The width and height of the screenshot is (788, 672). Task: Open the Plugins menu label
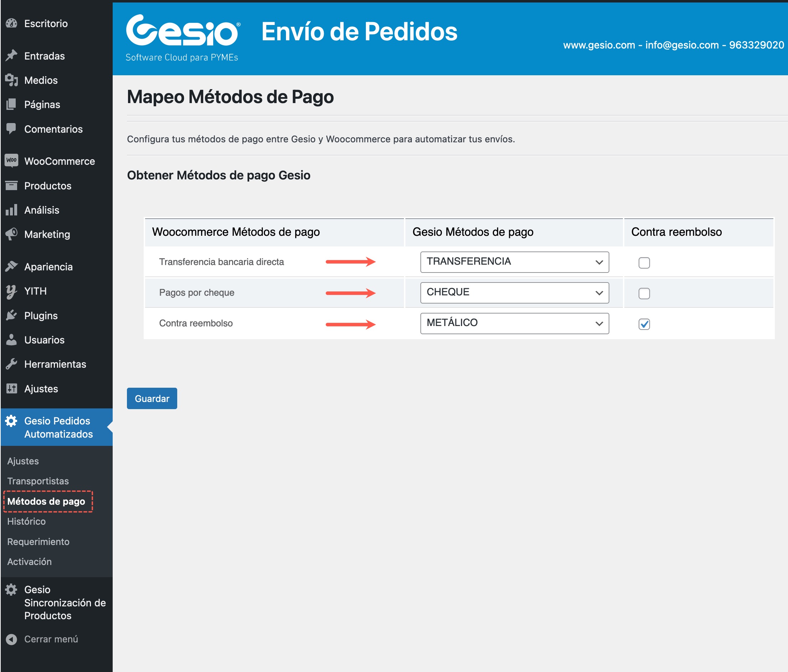coord(41,316)
